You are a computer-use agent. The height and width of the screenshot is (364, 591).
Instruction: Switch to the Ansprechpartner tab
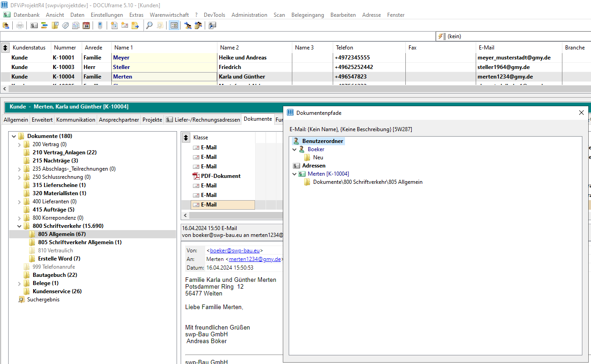[x=119, y=120]
